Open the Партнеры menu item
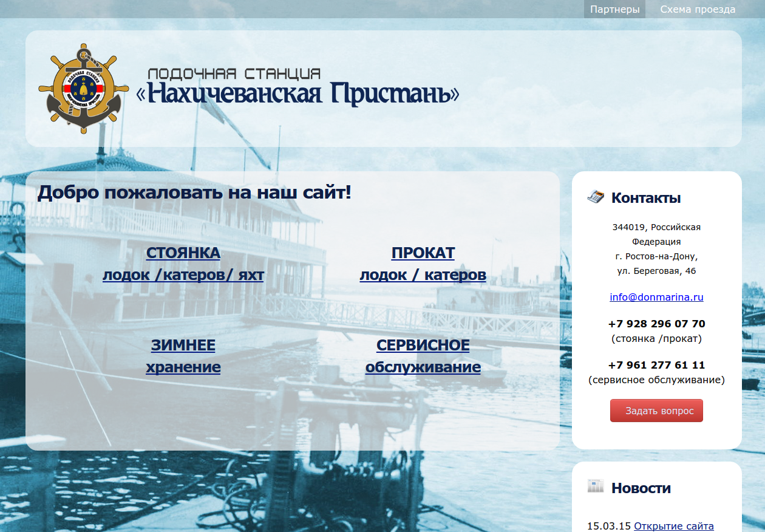Screen dimensions: 765x532 614,9
